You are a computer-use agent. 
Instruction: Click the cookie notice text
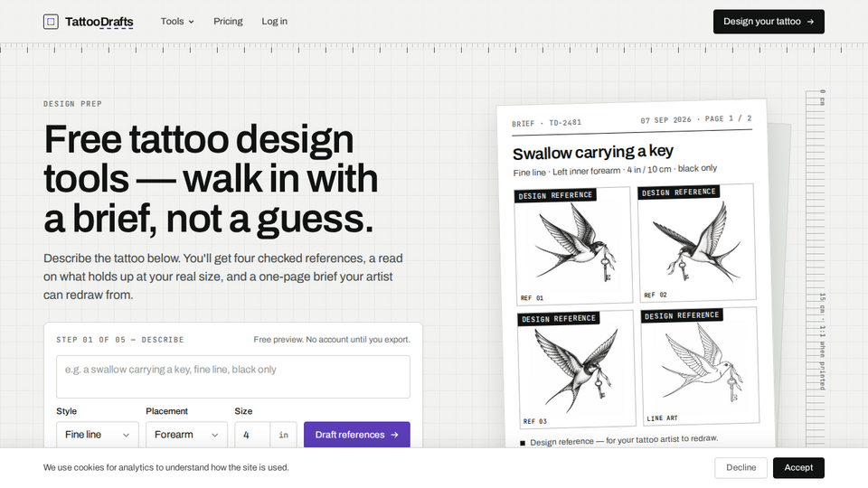166,467
